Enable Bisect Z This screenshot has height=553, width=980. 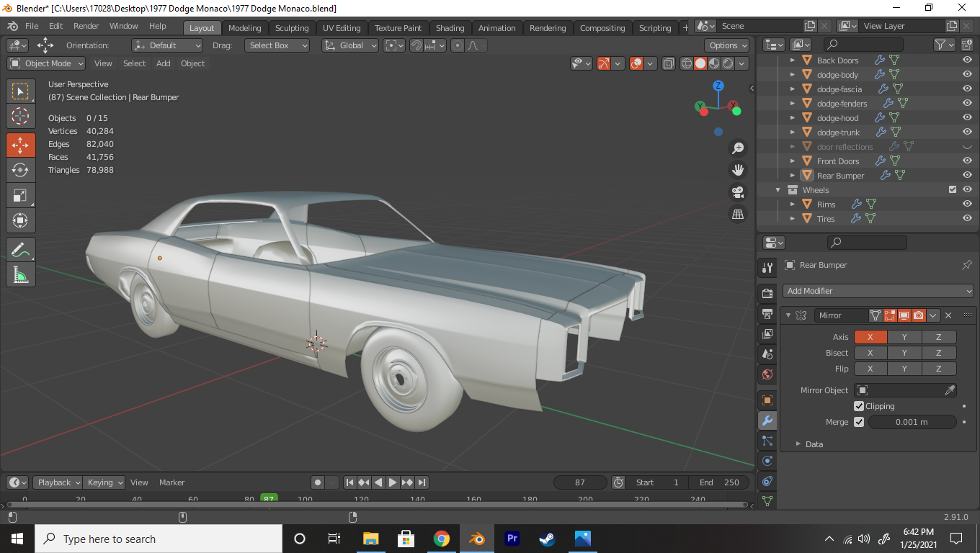coord(939,353)
